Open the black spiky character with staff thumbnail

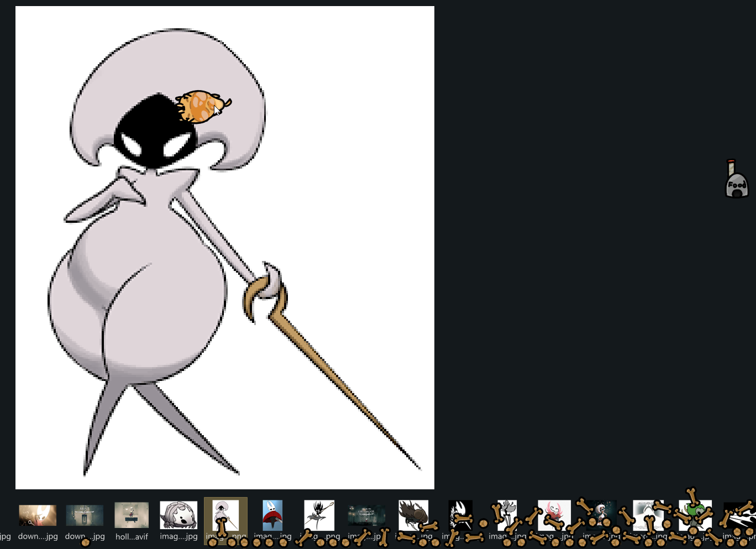[319, 515]
